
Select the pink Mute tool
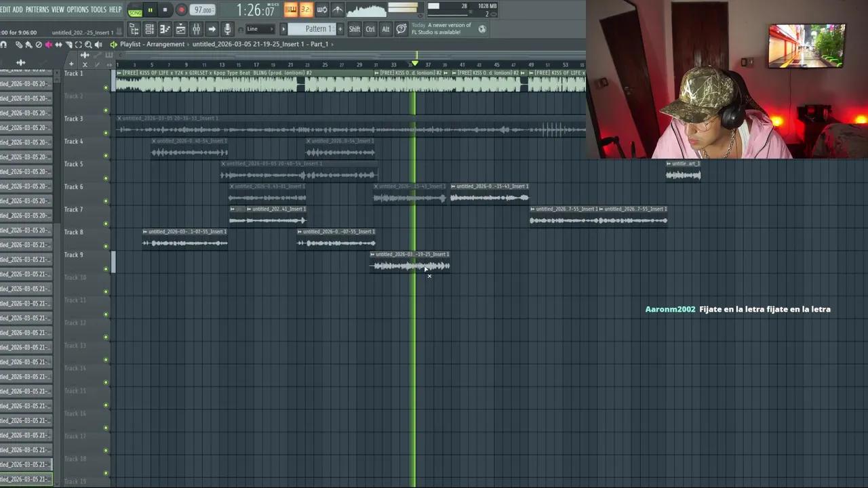(48, 45)
